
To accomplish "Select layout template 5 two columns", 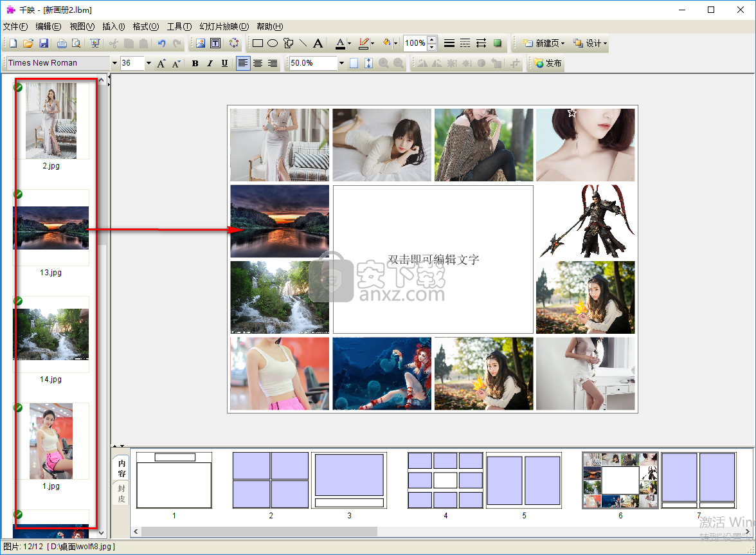I will (x=524, y=480).
